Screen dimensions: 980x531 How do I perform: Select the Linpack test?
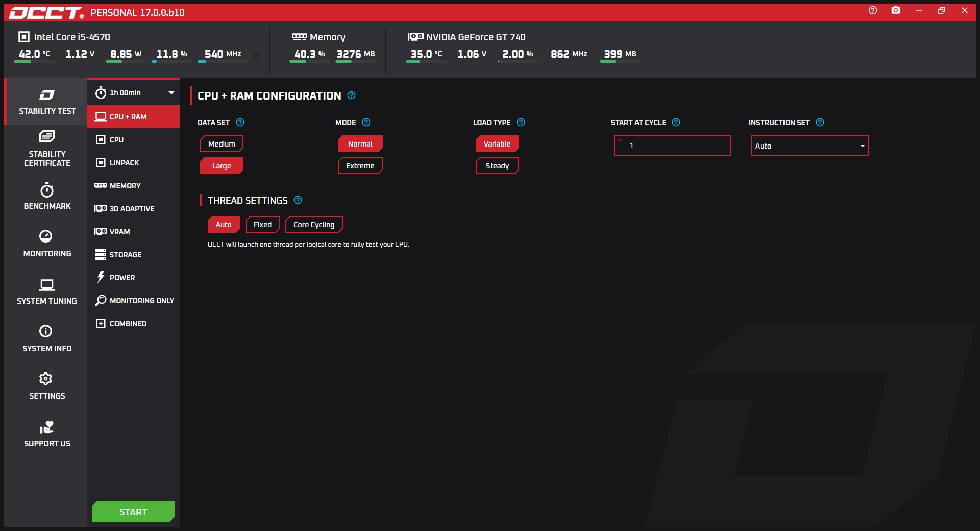pos(133,163)
